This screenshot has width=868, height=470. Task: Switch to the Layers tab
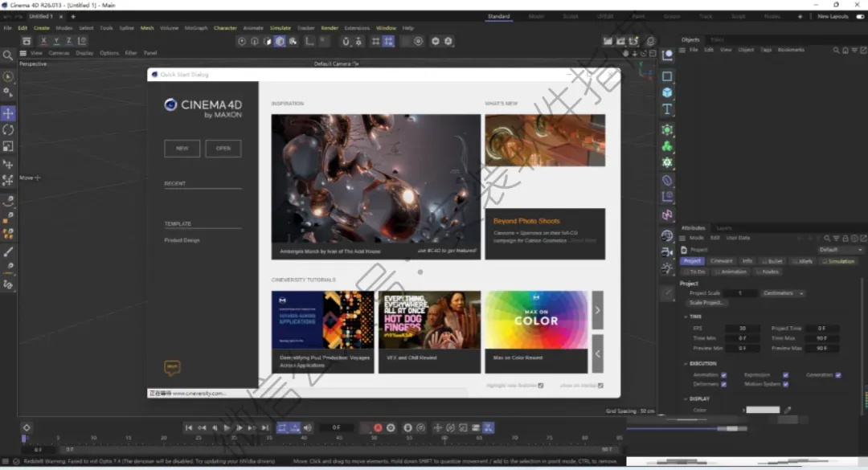click(x=724, y=228)
